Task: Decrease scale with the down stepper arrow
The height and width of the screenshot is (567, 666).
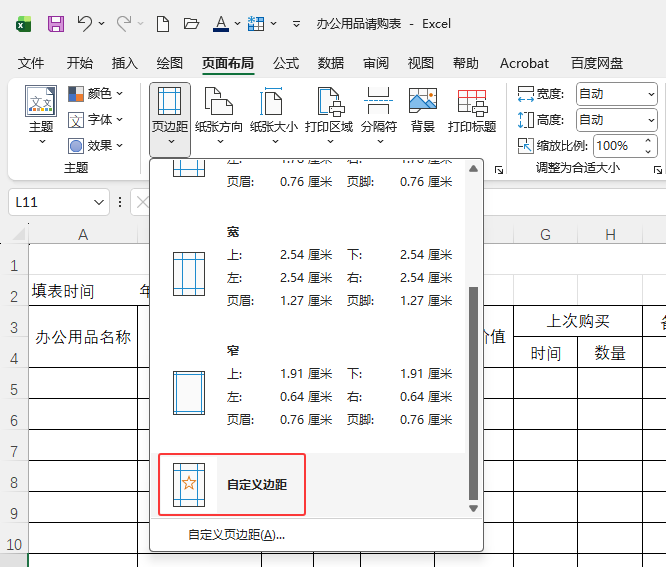Action: tap(648, 151)
